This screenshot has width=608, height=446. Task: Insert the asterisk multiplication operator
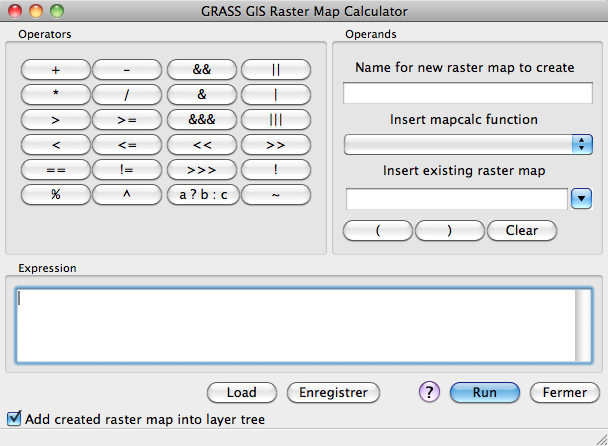[x=55, y=95]
